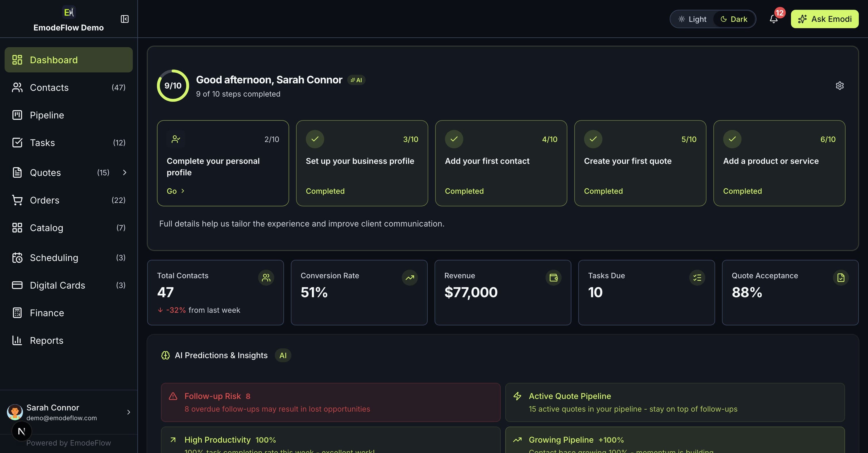Open Sarah Connor's profile menu chevron
The width and height of the screenshot is (868, 453).
click(128, 412)
